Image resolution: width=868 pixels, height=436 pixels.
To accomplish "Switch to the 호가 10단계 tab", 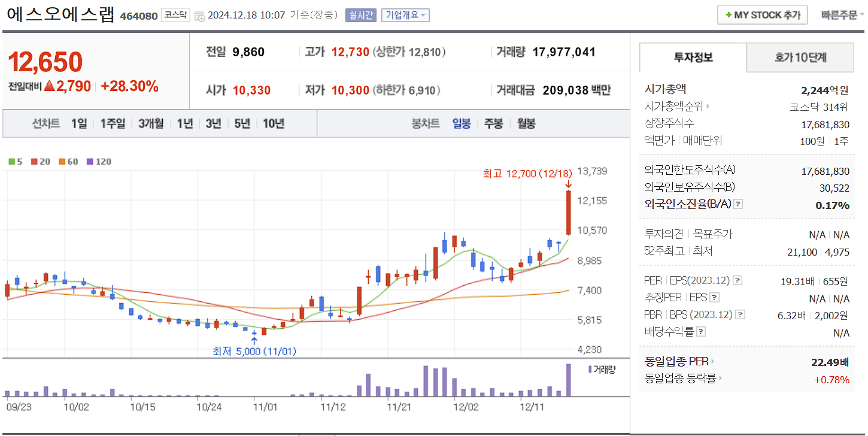I will 800,57.
